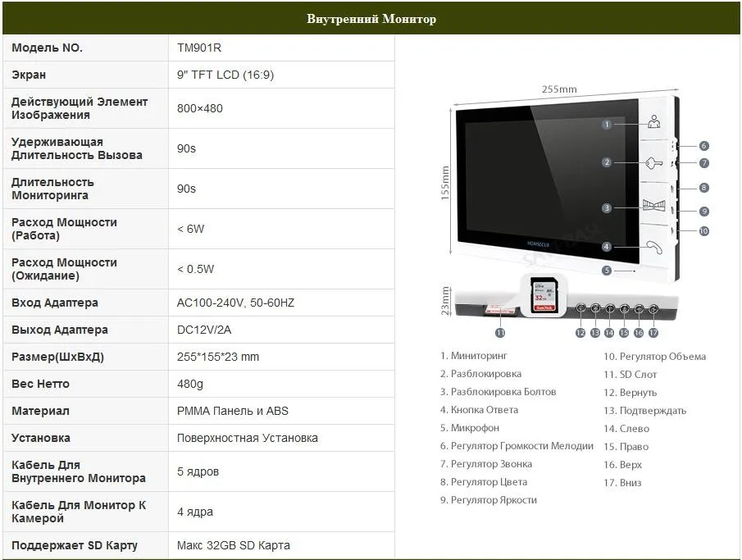Click 'Кабель Для Монитор К Камерой' label
The height and width of the screenshot is (560, 742).
pos(79,512)
